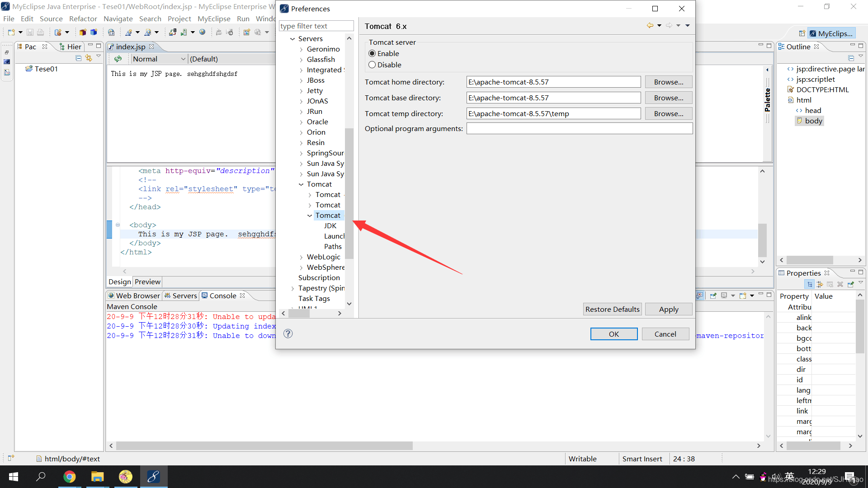Open the globe web browser toolbar icon
868x488 pixels.
pos(203,32)
